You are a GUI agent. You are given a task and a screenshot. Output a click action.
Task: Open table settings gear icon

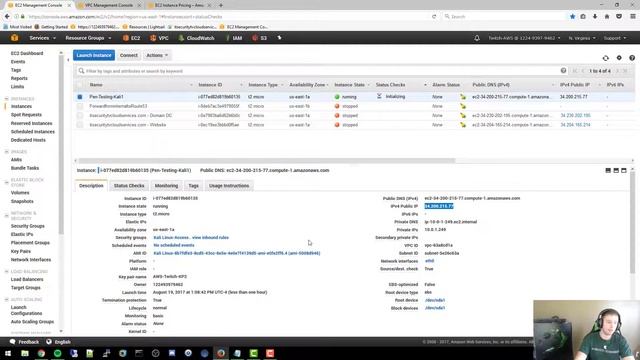coord(619,58)
